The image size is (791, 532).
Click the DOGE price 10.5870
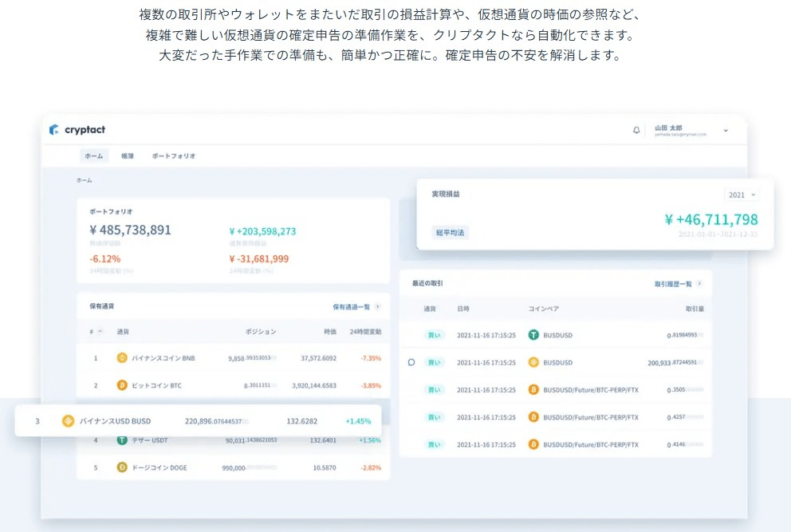[x=325, y=468]
